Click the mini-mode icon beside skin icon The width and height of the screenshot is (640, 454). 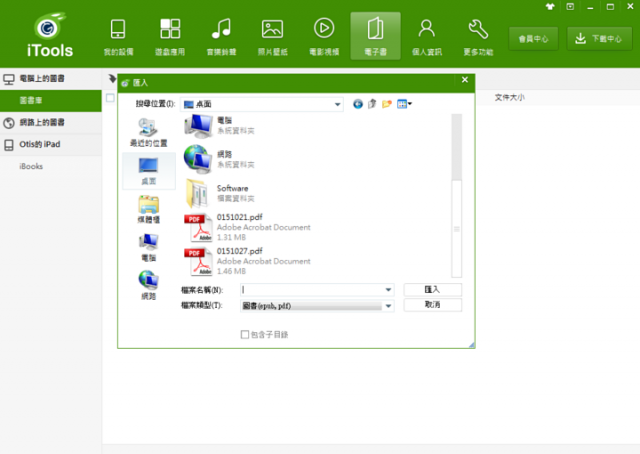pyautogui.click(x=570, y=7)
